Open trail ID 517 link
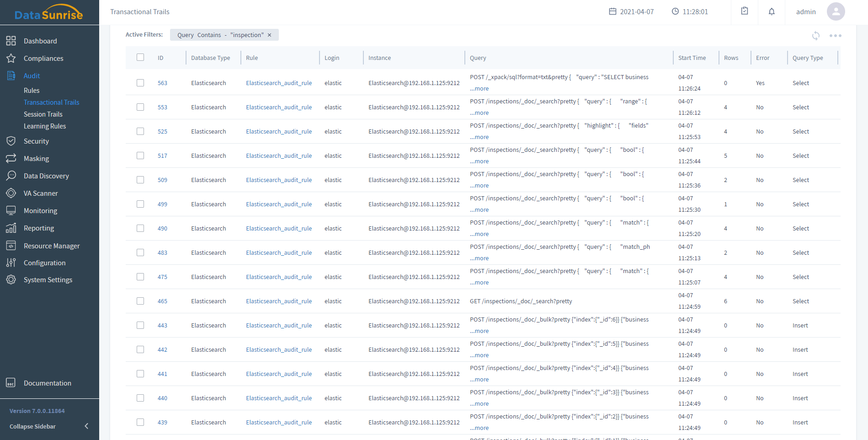This screenshot has width=868, height=440. [162, 156]
